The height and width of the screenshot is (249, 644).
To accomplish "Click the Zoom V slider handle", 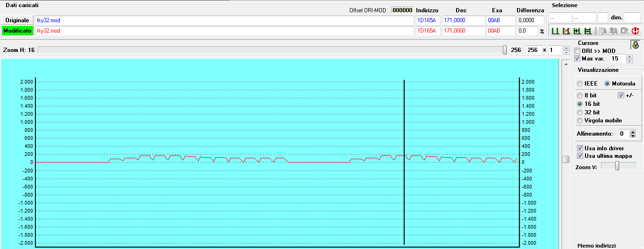I will click(x=618, y=165).
